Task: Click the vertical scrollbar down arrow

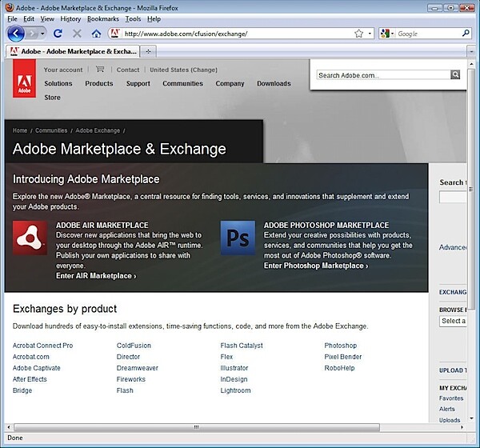Action: 471,418
